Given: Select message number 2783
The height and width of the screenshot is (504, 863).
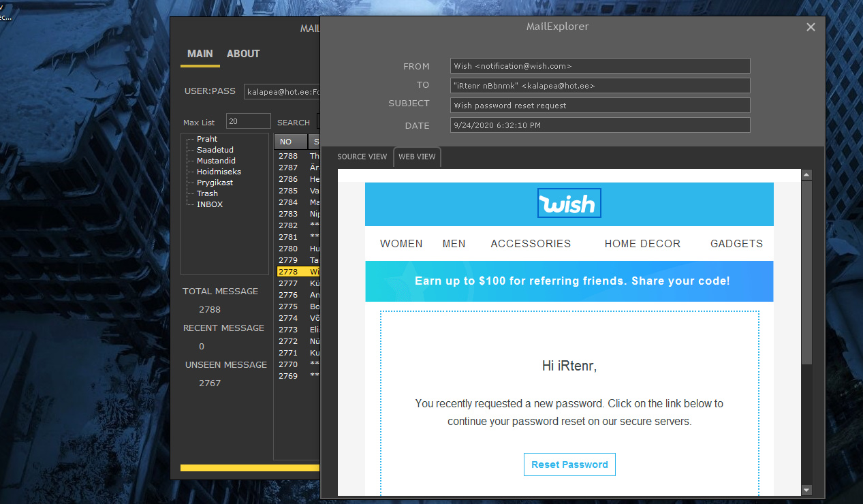Looking at the screenshot, I should coord(298,214).
